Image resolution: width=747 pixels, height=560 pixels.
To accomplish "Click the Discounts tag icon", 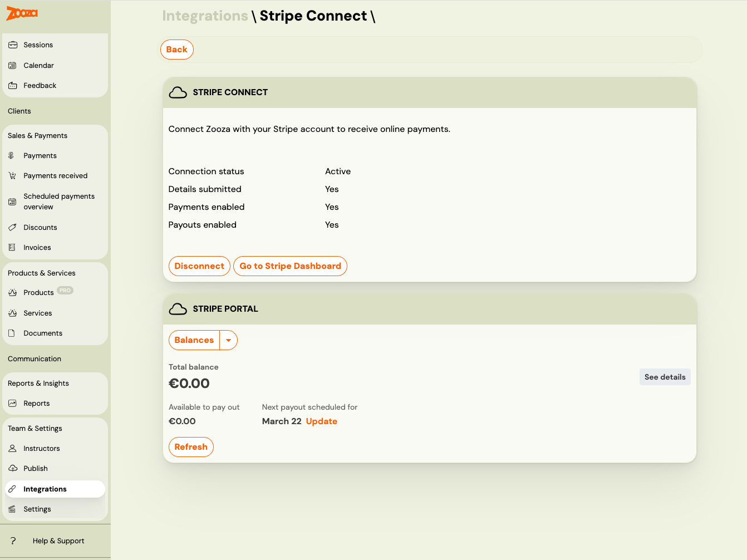I will [12, 228].
